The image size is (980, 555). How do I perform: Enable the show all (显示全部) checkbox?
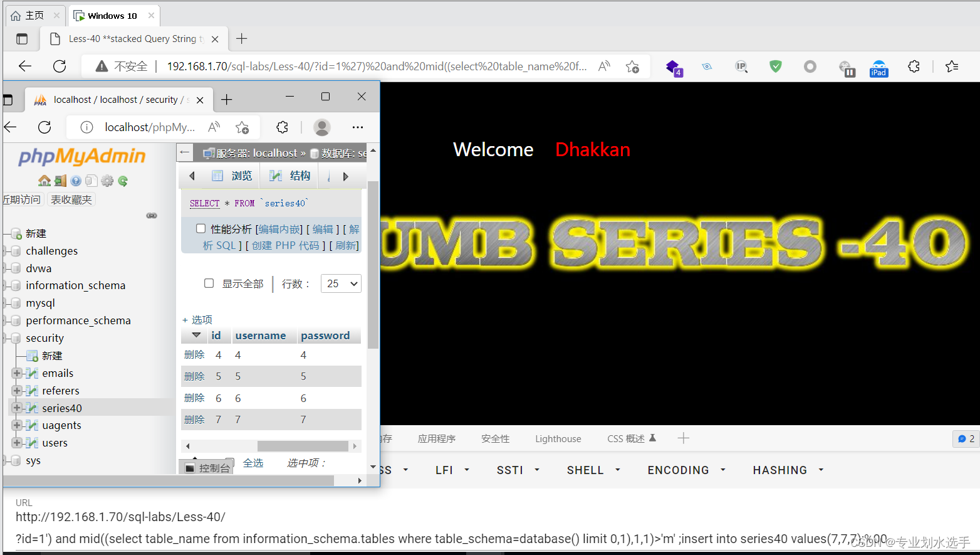209,283
